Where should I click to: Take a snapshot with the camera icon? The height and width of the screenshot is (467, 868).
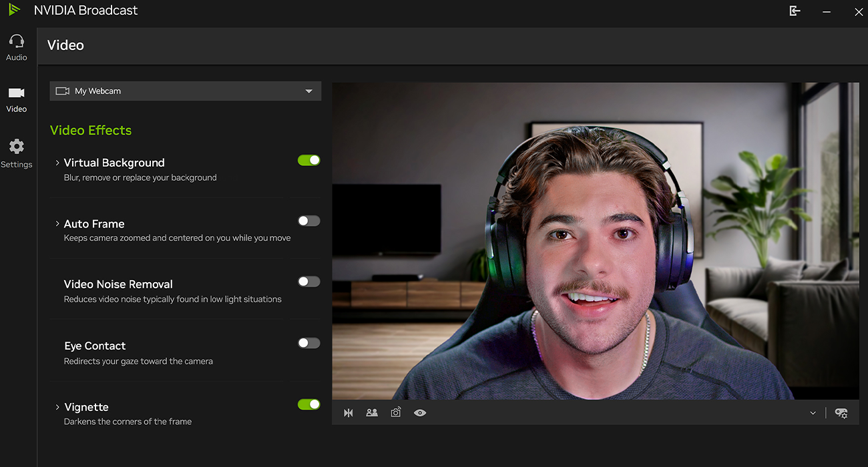pos(396,413)
